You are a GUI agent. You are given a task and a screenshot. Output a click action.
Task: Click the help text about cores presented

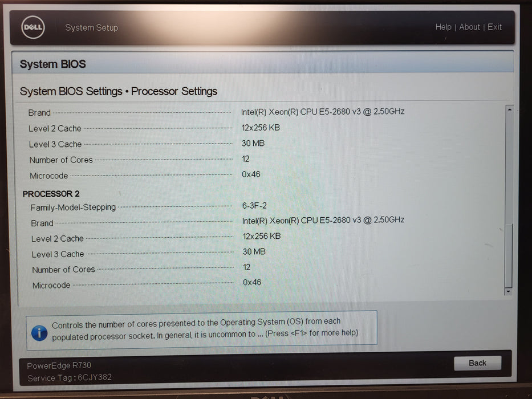point(205,329)
